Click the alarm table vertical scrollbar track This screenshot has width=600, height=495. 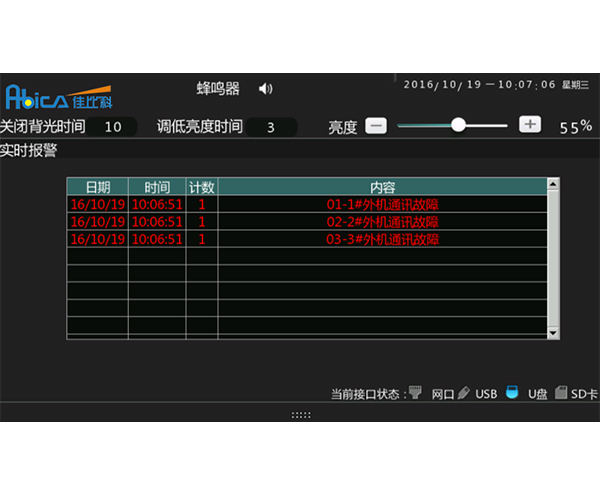[x=553, y=259]
